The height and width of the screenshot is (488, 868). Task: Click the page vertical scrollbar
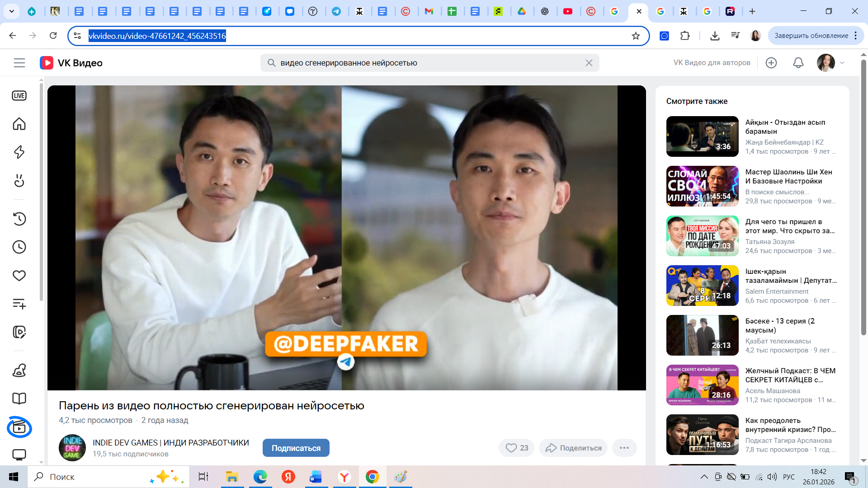863,197
